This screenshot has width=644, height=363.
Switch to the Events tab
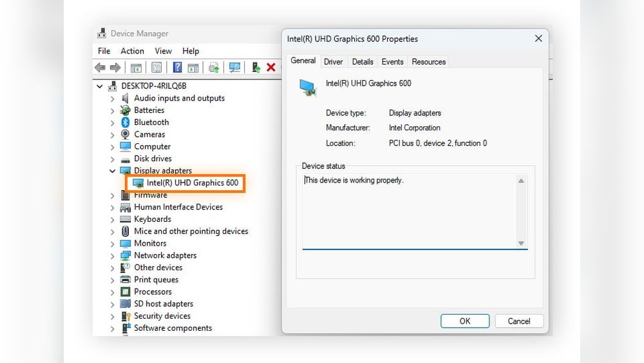tap(392, 62)
